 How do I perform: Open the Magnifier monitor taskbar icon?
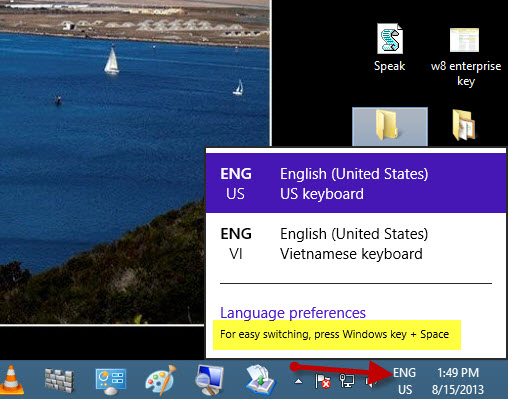click(209, 380)
